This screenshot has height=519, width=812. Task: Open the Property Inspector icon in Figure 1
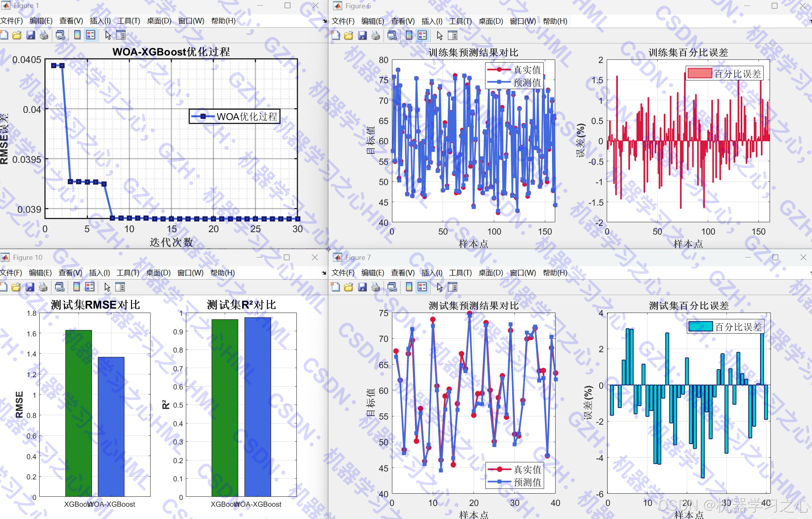(x=121, y=35)
